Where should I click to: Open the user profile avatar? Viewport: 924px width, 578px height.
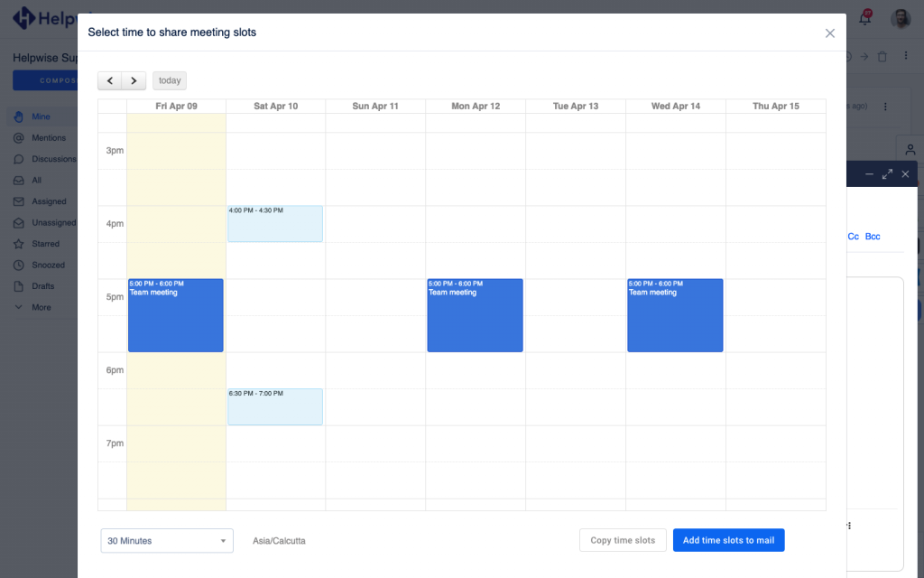[x=900, y=18]
